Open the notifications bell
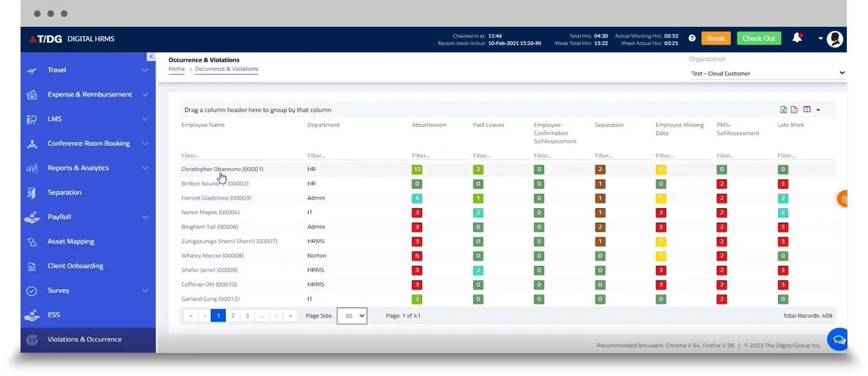Viewport: 868px width, 376px height. 796,39
